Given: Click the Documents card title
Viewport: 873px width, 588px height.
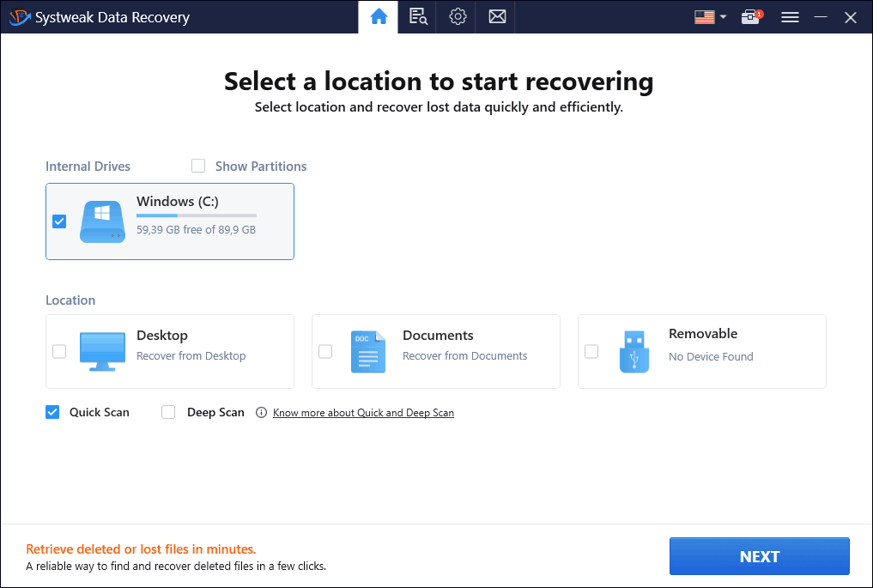Looking at the screenshot, I should (438, 336).
